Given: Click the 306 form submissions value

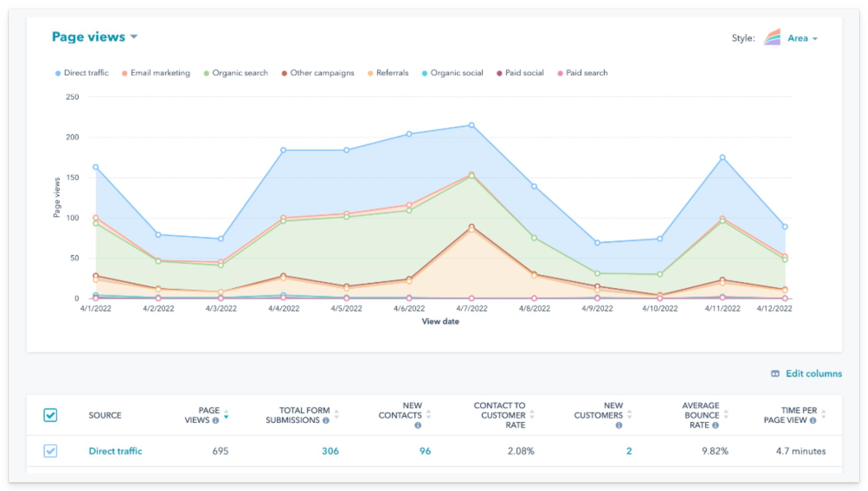Looking at the screenshot, I should (x=330, y=451).
